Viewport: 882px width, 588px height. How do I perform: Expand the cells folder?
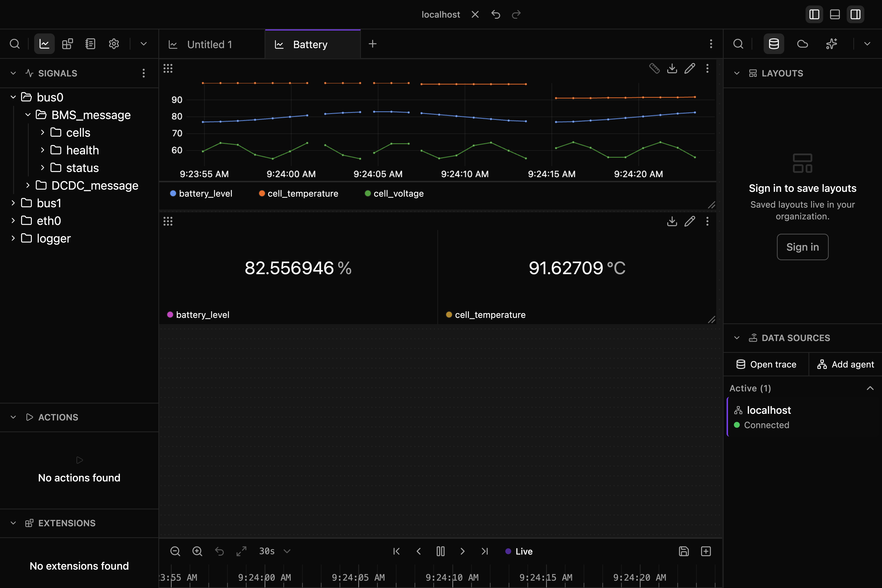pos(43,132)
